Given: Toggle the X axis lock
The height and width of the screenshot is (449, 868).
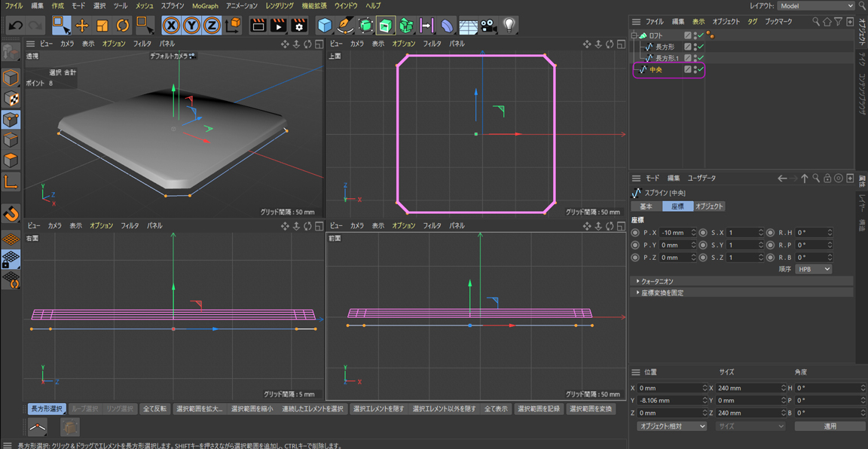Looking at the screenshot, I should pos(172,26).
